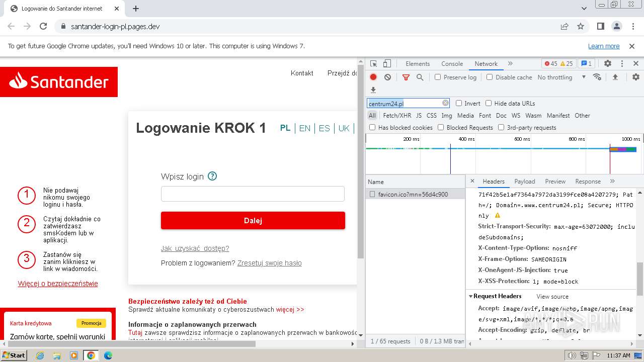Image resolution: width=644 pixels, height=362 pixels.
Task: Open Więcej o bezpieczeństwie link
Action: pyautogui.click(x=58, y=284)
